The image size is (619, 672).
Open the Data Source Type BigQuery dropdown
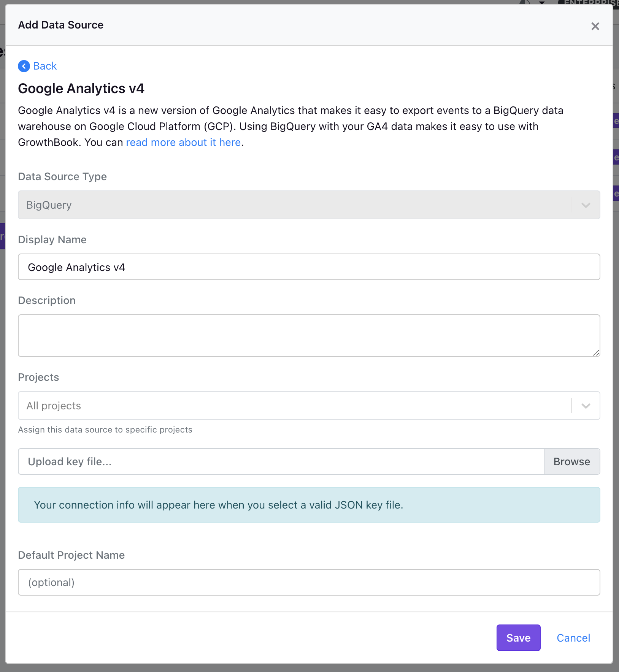309,205
